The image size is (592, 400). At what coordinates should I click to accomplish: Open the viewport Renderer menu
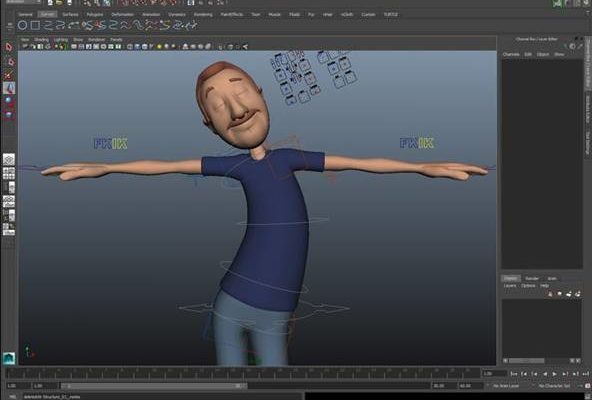[97, 39]
